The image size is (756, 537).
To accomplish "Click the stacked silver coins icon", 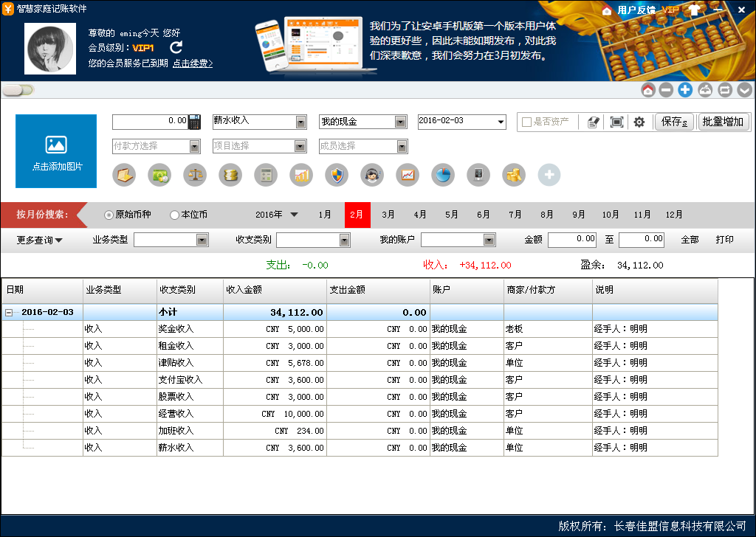I will 230,175.
